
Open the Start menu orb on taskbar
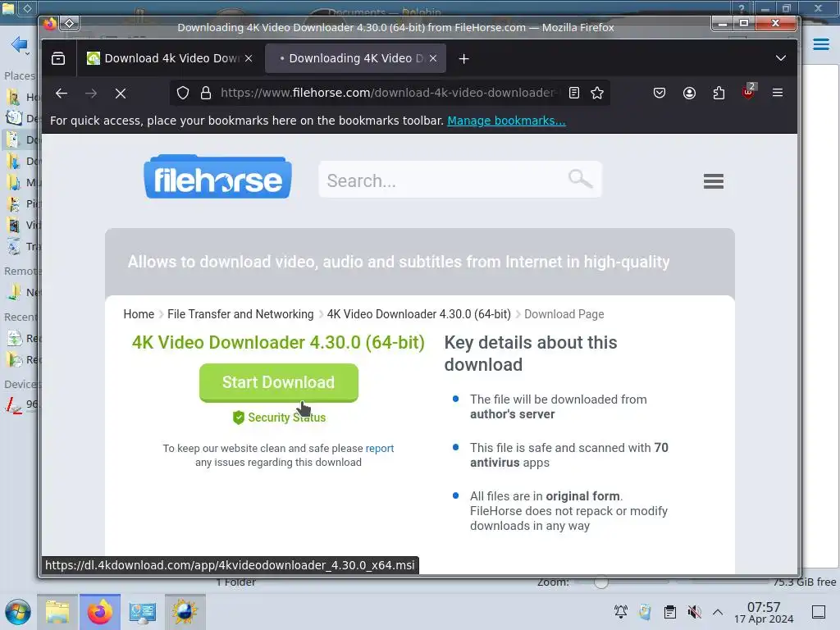point(18,612)
